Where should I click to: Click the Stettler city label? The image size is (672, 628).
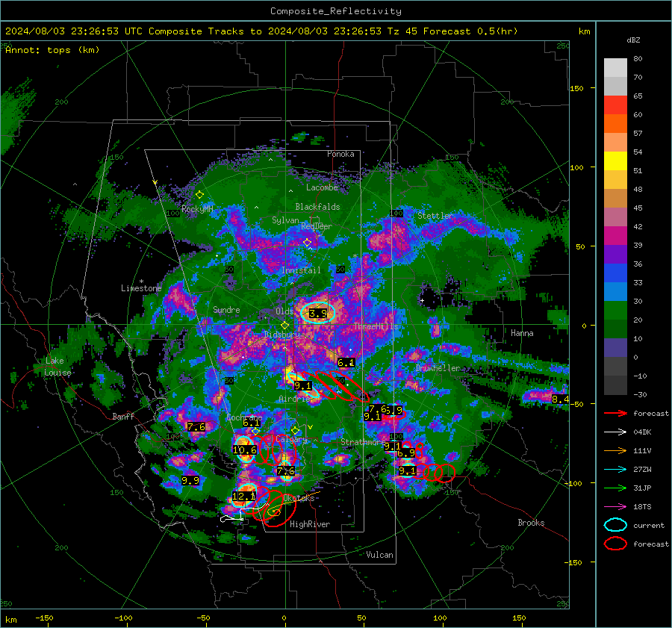coord(435,216)
